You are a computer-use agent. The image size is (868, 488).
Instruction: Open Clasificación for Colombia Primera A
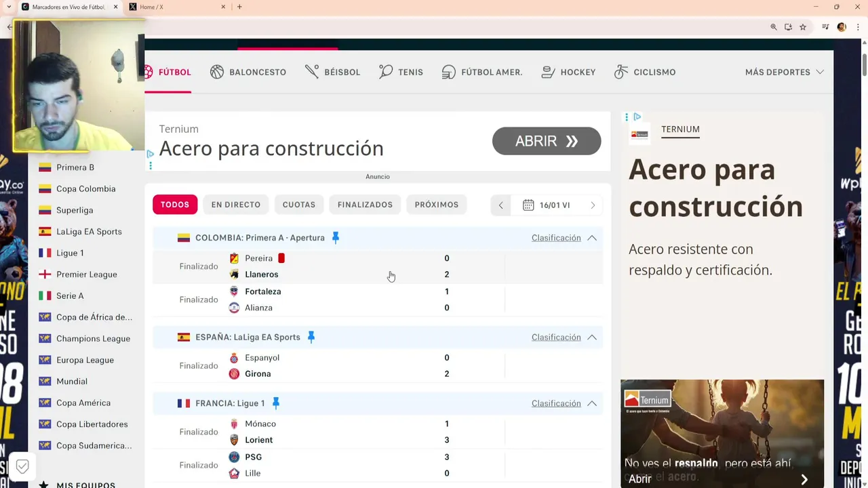tap(556, 238)
